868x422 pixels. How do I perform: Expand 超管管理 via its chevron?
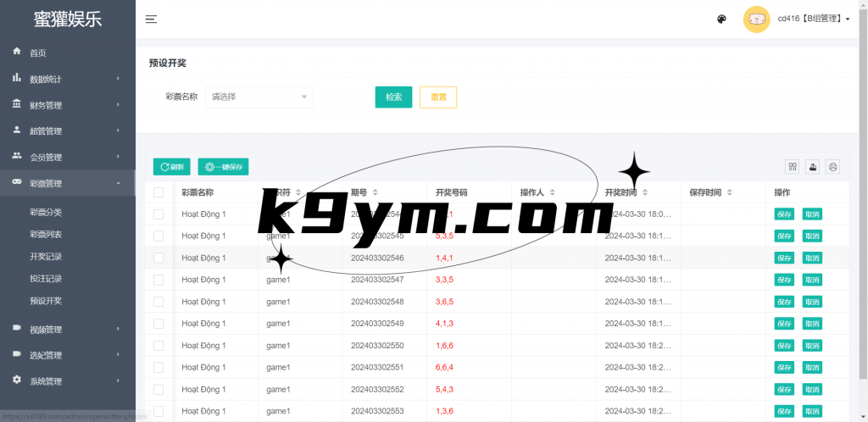118,130
